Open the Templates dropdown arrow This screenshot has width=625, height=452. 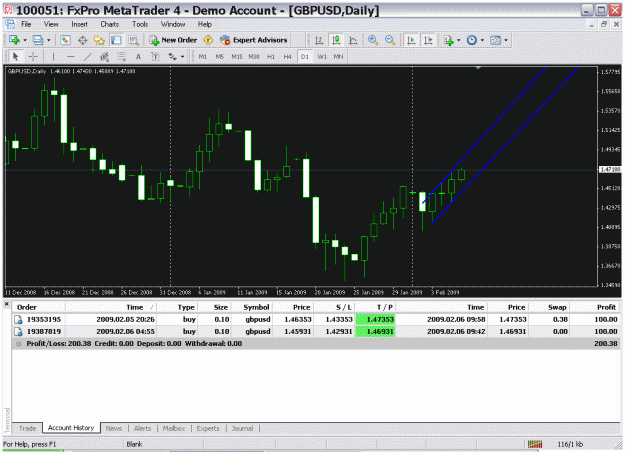pos(506,40)
